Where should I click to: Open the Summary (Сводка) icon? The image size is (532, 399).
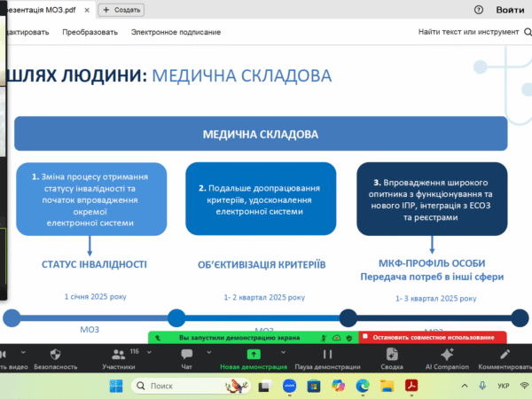(x=392, y=355)
